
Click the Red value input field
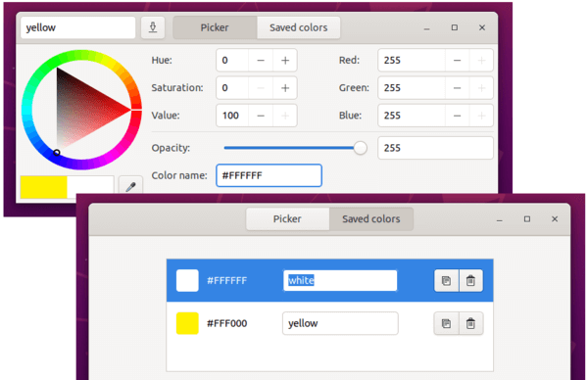point(412,61)
